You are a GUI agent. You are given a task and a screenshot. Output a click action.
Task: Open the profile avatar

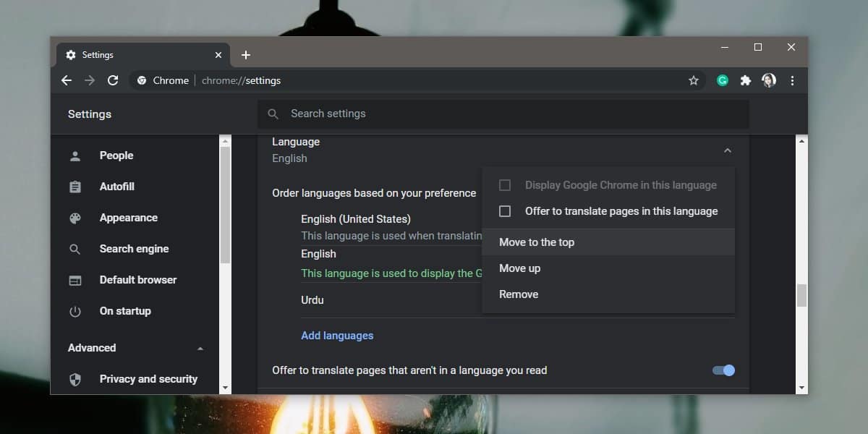pyautogui.click(x=769, y=80)
